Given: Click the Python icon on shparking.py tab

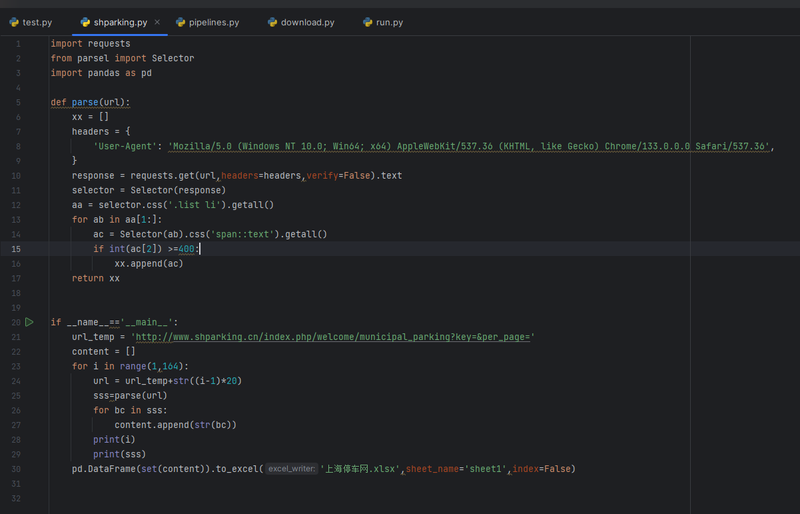Looking at the screenshot, I should (x=85, y=22).
